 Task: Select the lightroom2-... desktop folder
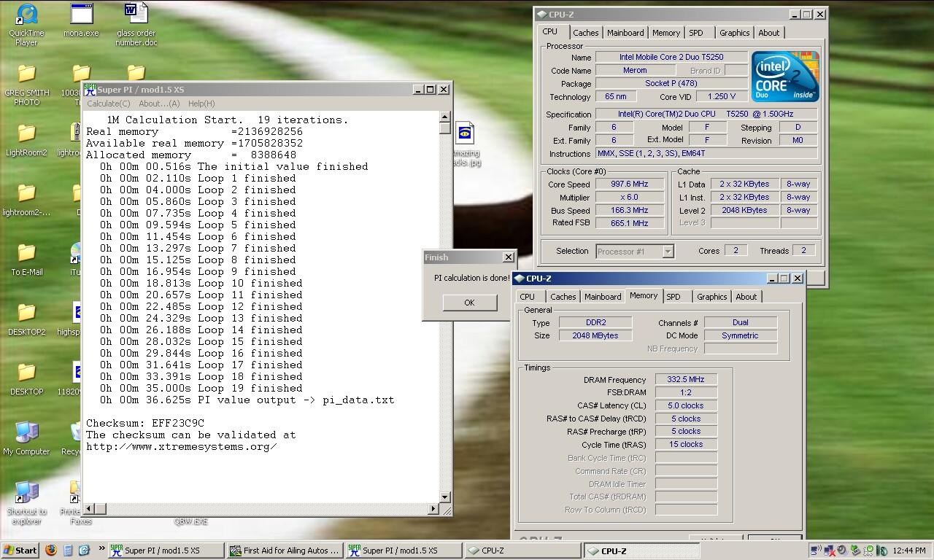26,200
